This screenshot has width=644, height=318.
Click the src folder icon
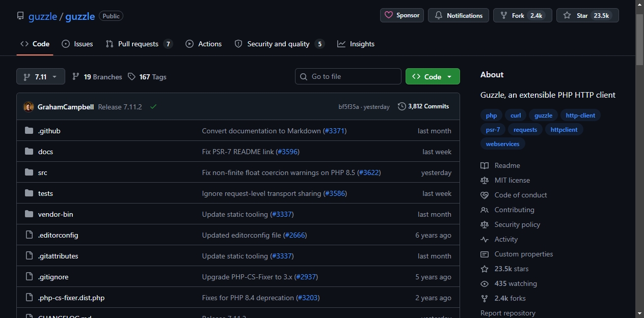[29, 172]
